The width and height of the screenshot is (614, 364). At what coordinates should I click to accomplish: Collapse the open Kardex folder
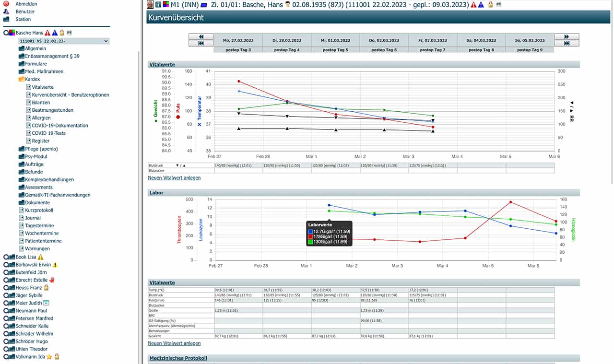pos(21,80)
